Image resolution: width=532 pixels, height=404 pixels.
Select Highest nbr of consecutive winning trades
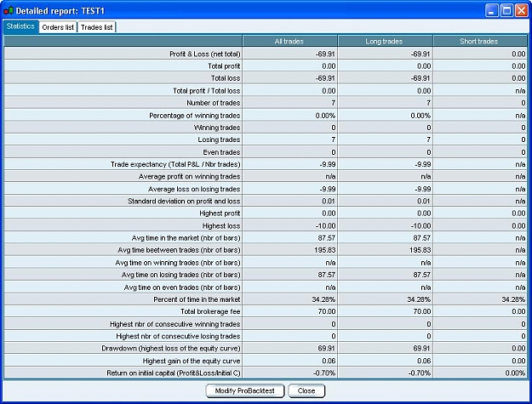point(174,324)
